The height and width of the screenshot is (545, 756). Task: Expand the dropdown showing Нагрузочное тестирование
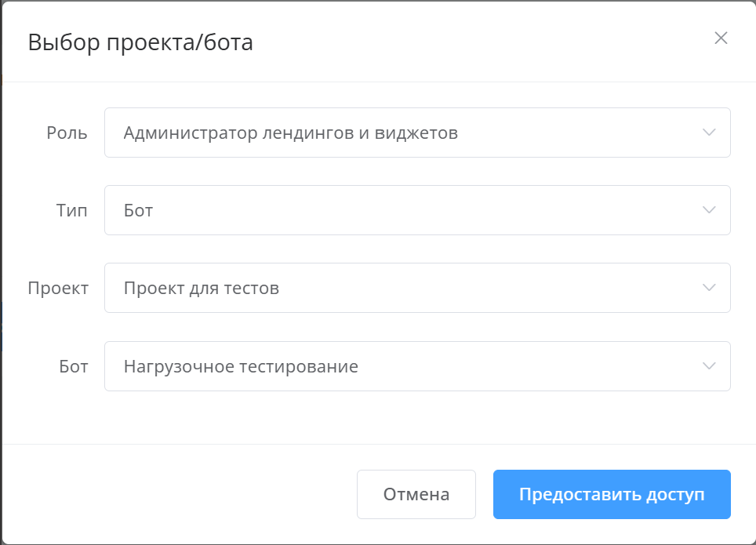[416, 365]
